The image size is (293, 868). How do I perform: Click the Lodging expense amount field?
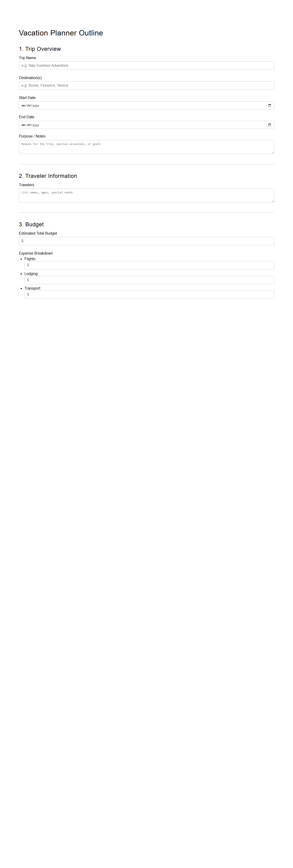(x=149, y=280)
